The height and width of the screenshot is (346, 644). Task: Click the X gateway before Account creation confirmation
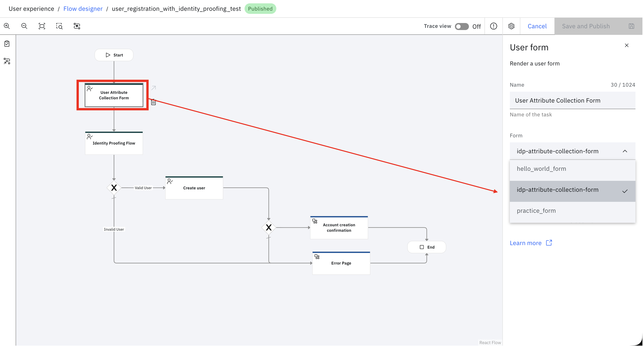point(269,227)
